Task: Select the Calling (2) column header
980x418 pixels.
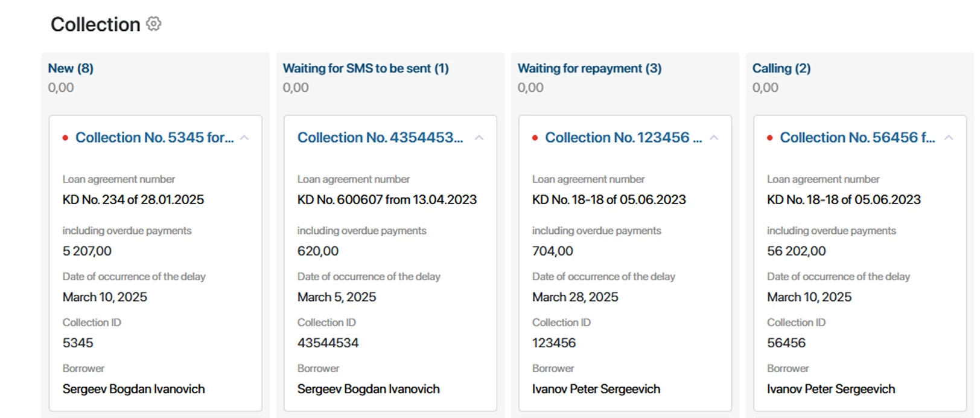Action: tap(781, 68)
